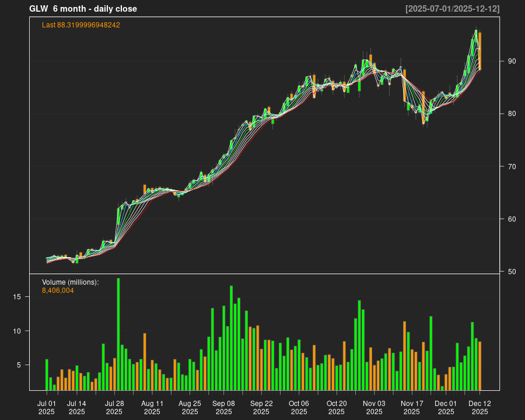Click the Volume (millions) label

(70, 282)
